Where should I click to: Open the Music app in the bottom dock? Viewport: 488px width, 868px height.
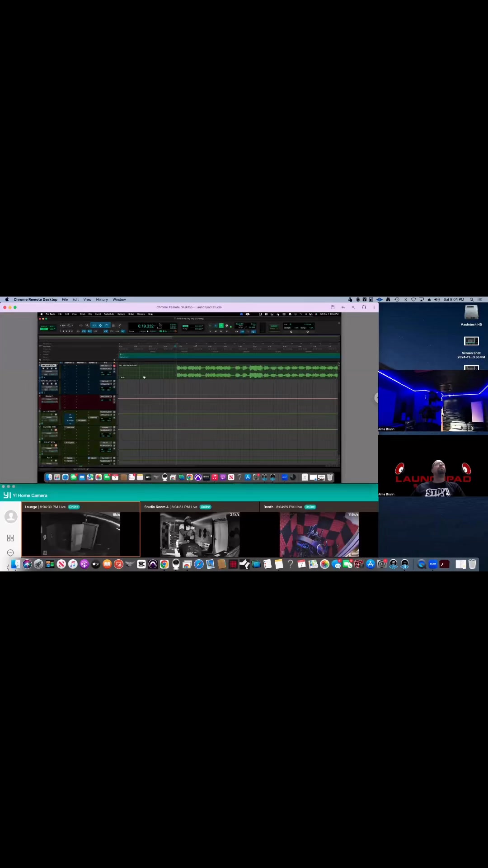73,564
